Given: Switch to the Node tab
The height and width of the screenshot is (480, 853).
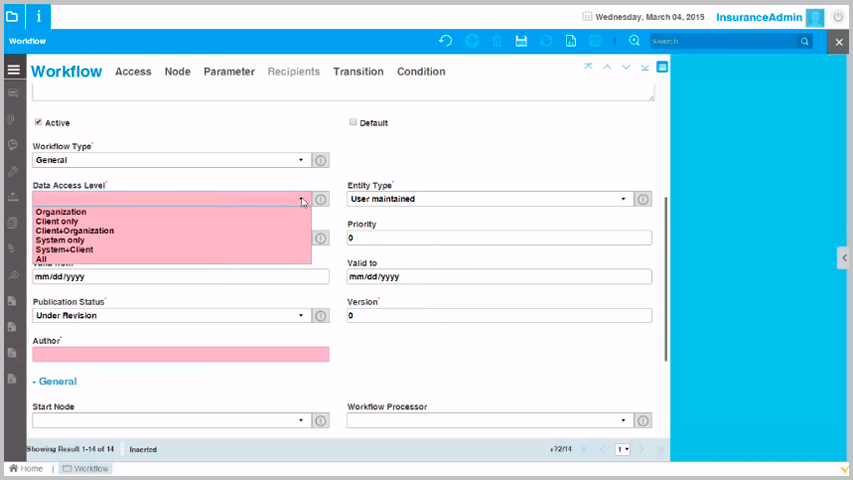Looking at the screenshot, I should click(x=177, y=71).
